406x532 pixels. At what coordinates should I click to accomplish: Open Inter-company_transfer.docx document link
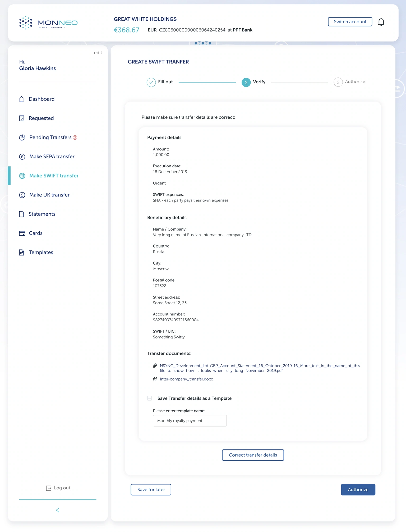tap(186, 379)
